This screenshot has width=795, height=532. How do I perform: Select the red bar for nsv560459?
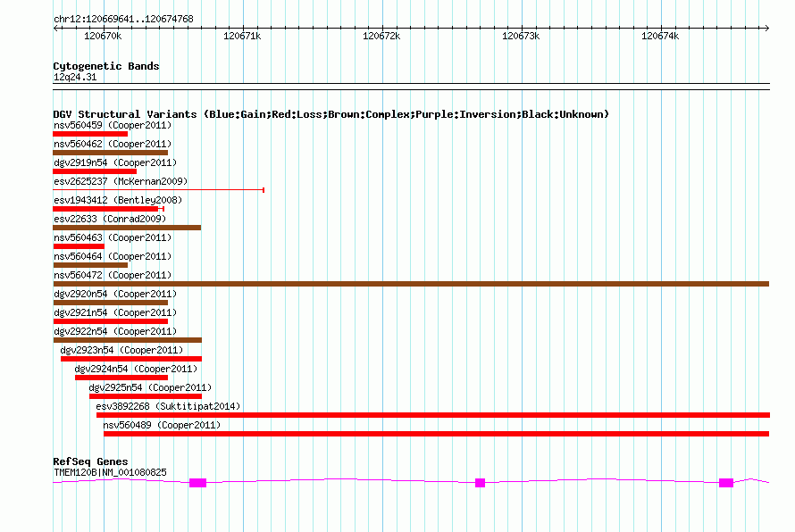(x=90, y=134)
